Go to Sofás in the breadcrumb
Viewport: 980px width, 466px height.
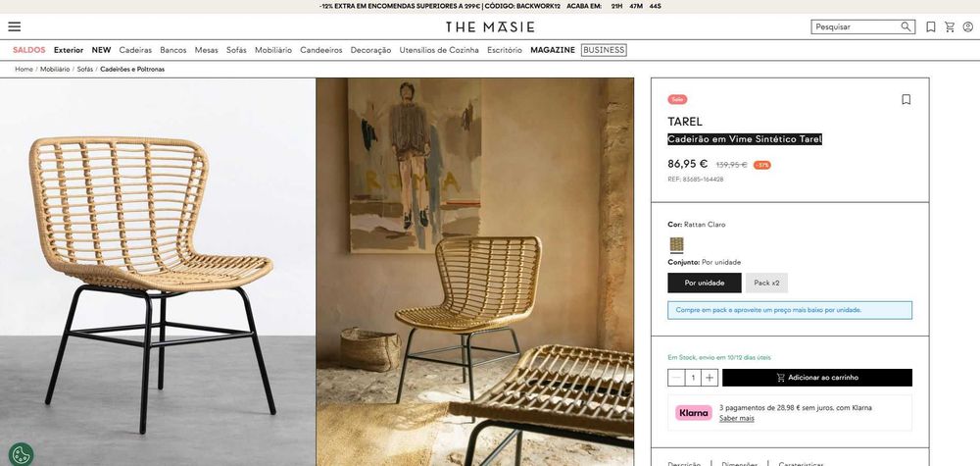(x=85, y=70)
